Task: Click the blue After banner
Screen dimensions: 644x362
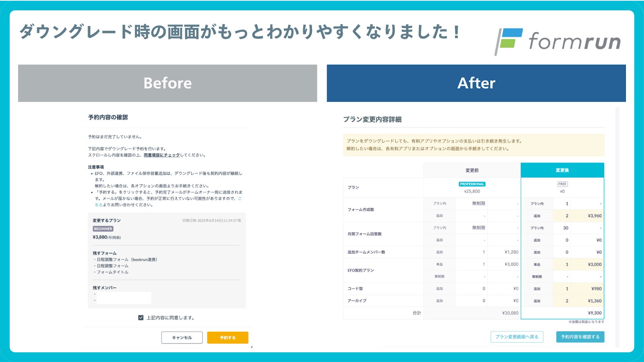Action: click(x=476, y=83)
